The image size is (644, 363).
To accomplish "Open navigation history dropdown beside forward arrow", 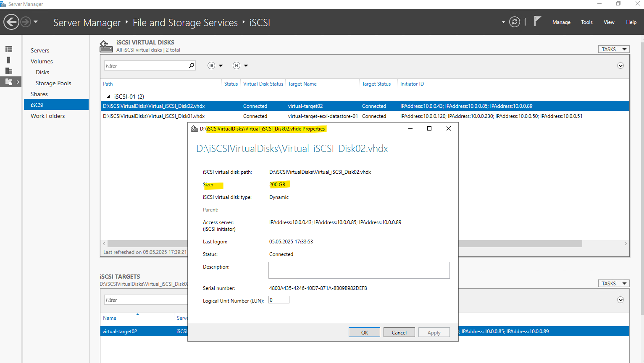I will tap(36, 22).
